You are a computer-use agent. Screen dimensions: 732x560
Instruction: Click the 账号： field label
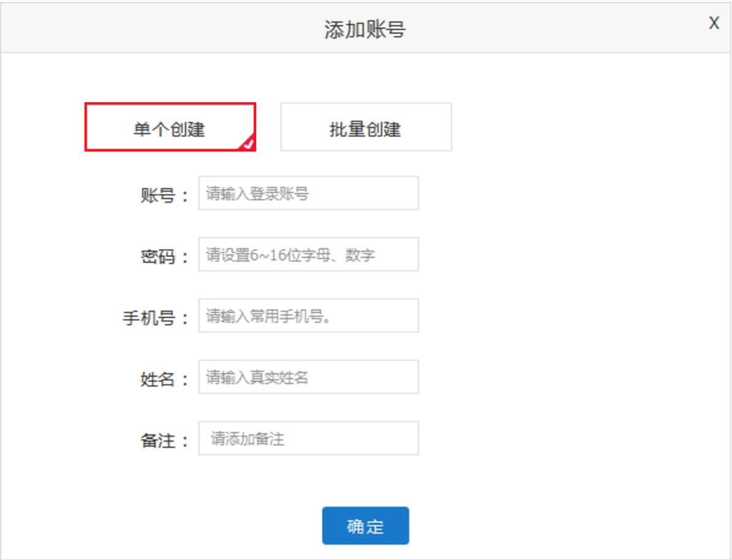[x=164, y=196]
